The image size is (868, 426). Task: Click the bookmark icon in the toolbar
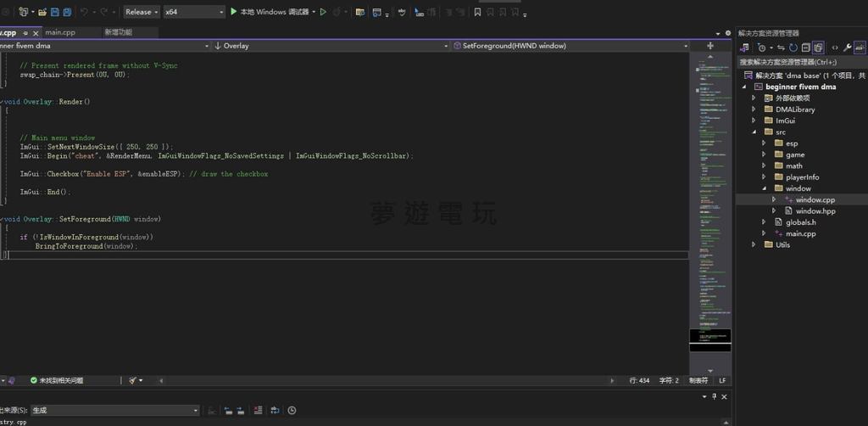pyautogui.click(x=478, y=13)
